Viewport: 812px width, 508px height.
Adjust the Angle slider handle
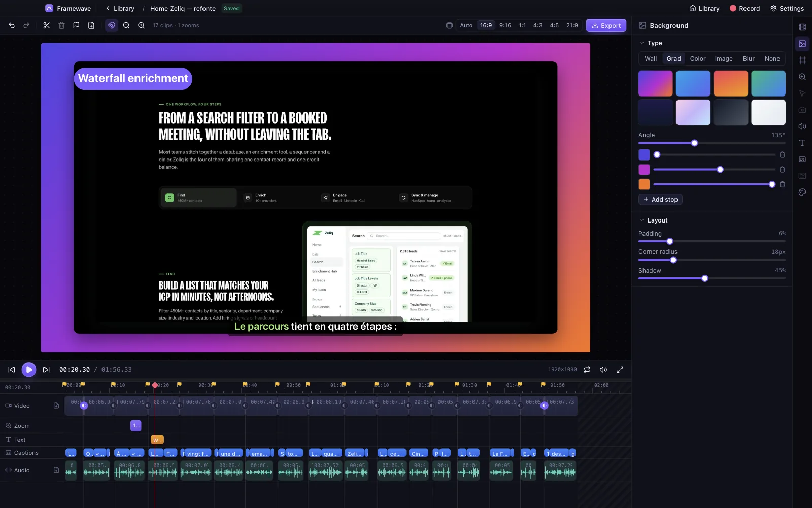pyautogui.click(x=694, y=143)
